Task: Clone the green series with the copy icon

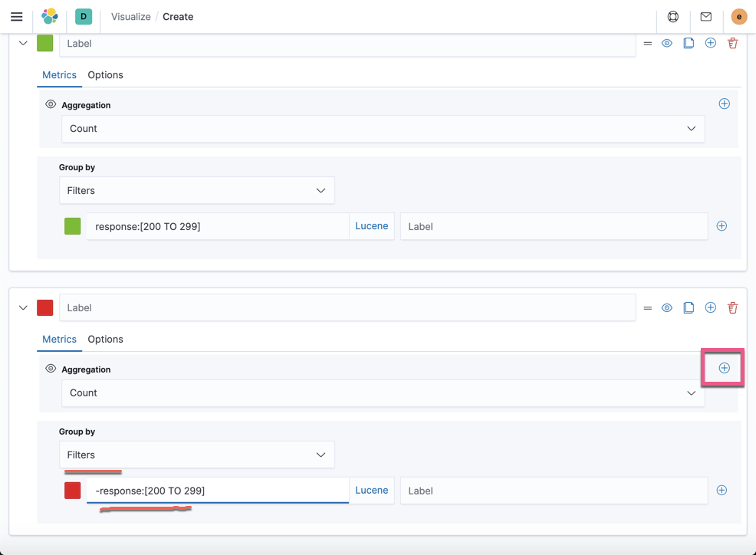Action: (689, 43)
